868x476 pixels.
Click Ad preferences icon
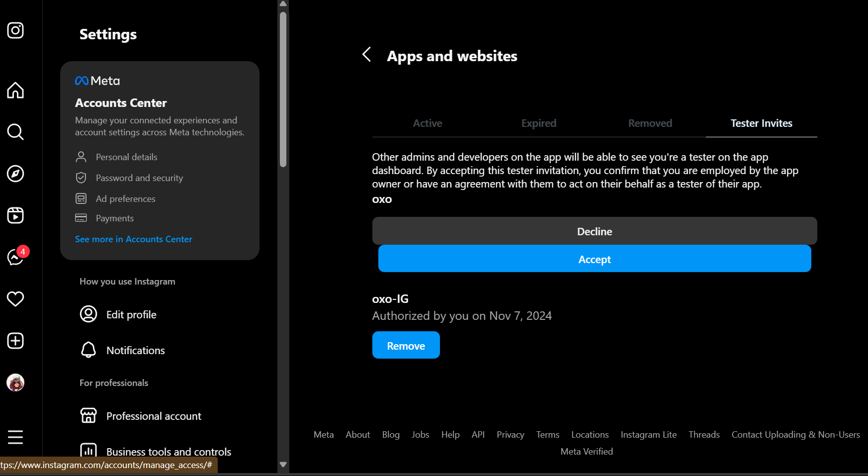pos(81,199)
